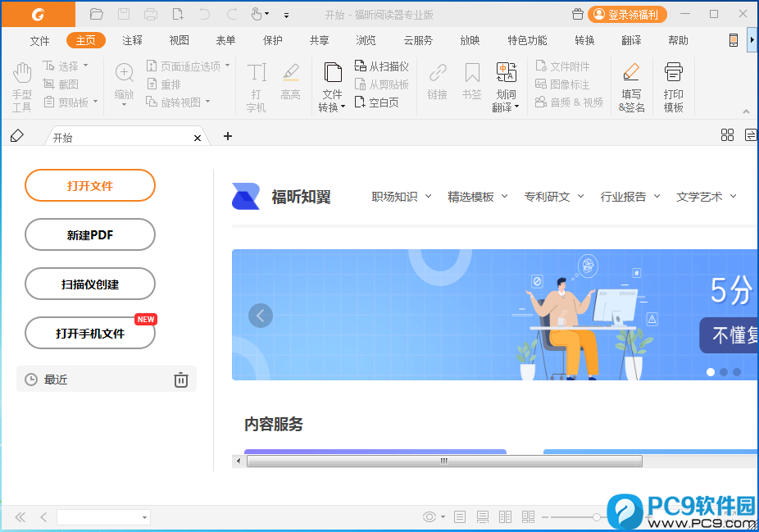Click the Bookmark (书签) icon
The width and height of the screenshot is (759, 532).
(472, 82)
